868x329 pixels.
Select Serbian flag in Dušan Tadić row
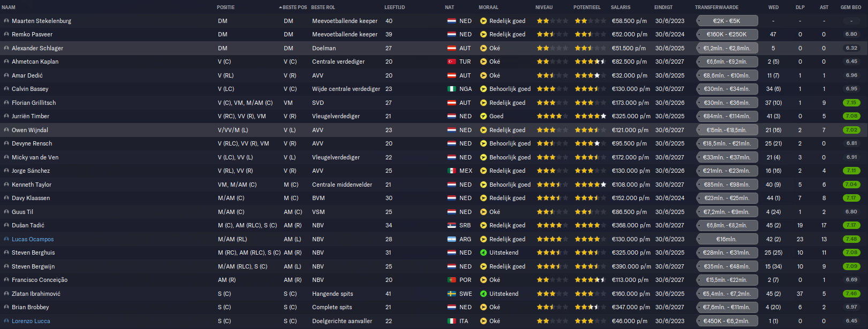(x=451, y=225)
